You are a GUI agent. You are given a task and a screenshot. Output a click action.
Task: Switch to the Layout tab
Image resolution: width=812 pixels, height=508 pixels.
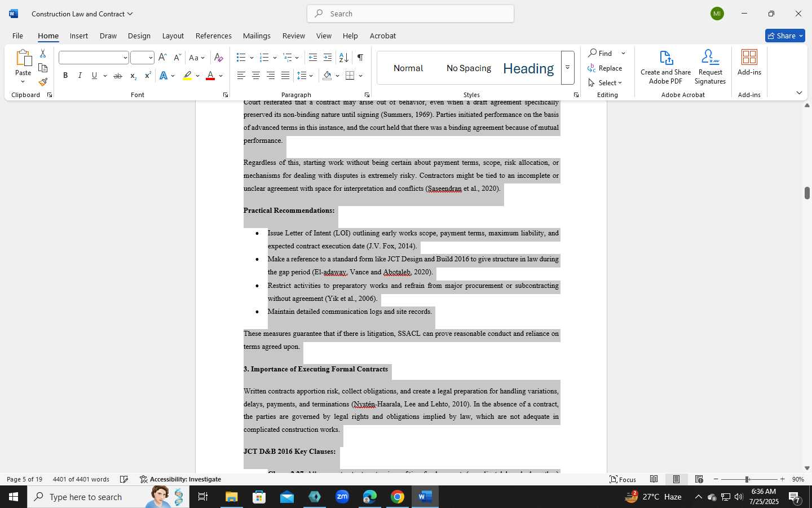pos(173,36)
